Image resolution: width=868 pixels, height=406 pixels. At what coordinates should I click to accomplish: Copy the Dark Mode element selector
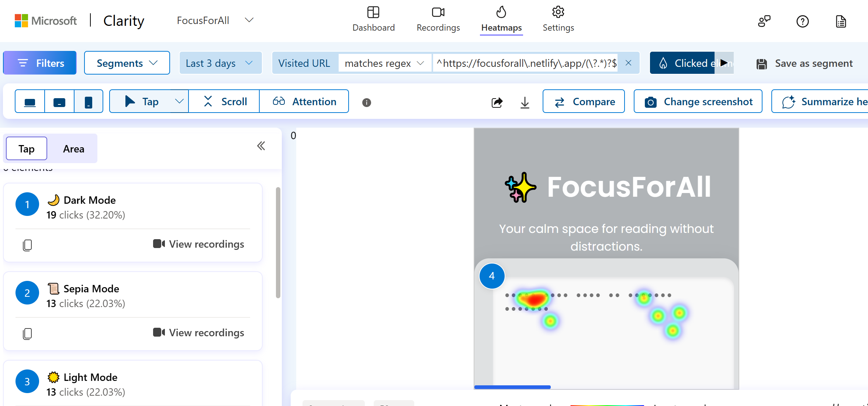[27, 245]
